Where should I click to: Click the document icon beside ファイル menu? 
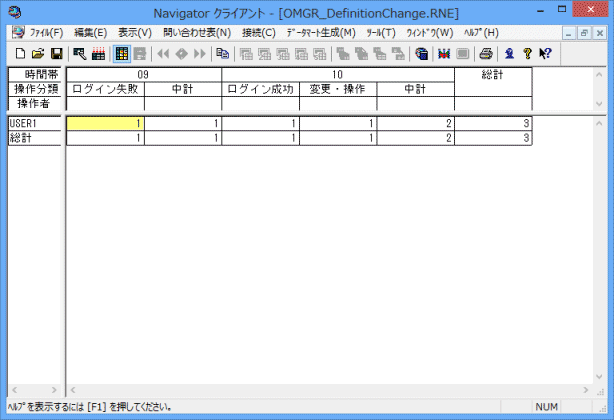tap(18, 32)
